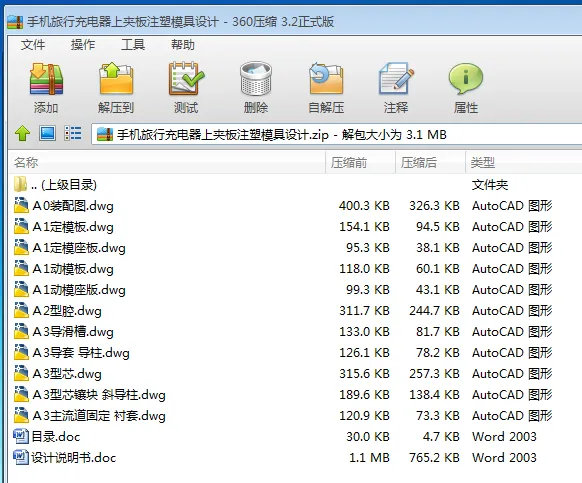
Task: Click the parent directory folder icon
Action: 20,184
